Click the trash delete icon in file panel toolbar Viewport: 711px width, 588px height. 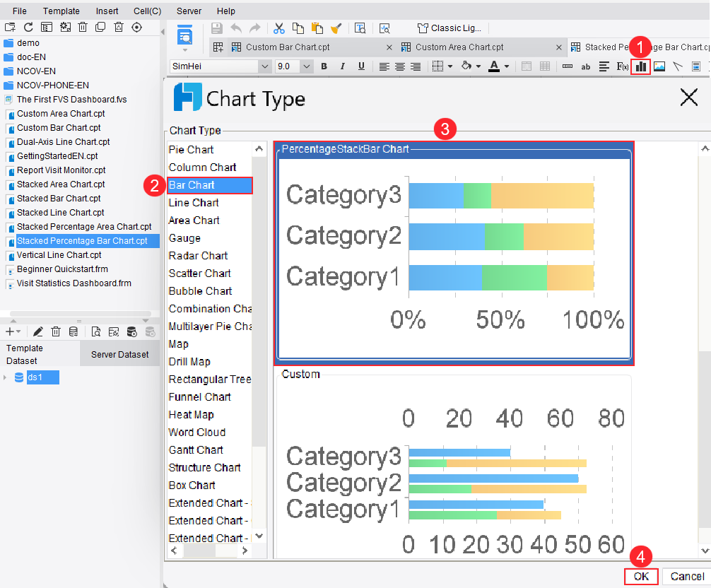[x=83, y=27]
